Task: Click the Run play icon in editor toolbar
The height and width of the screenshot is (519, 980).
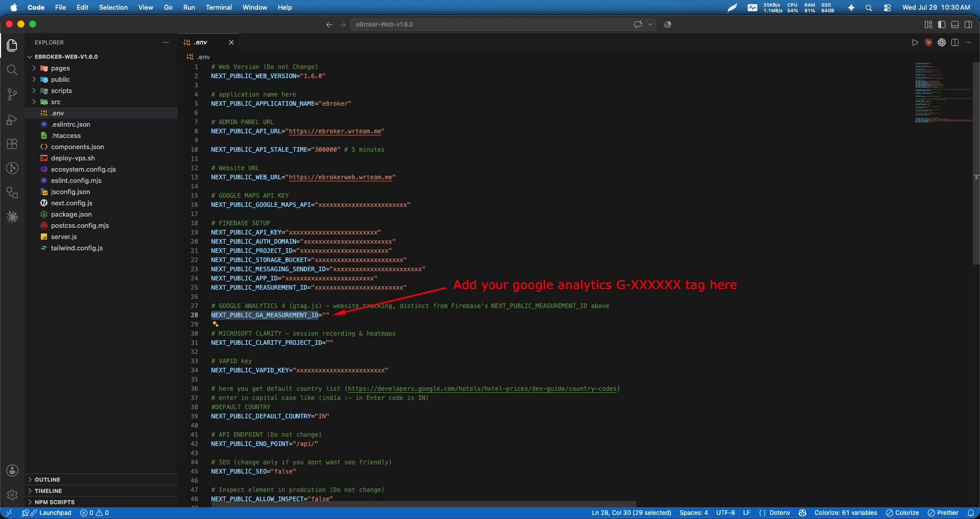Action: (x=915, y=42)
